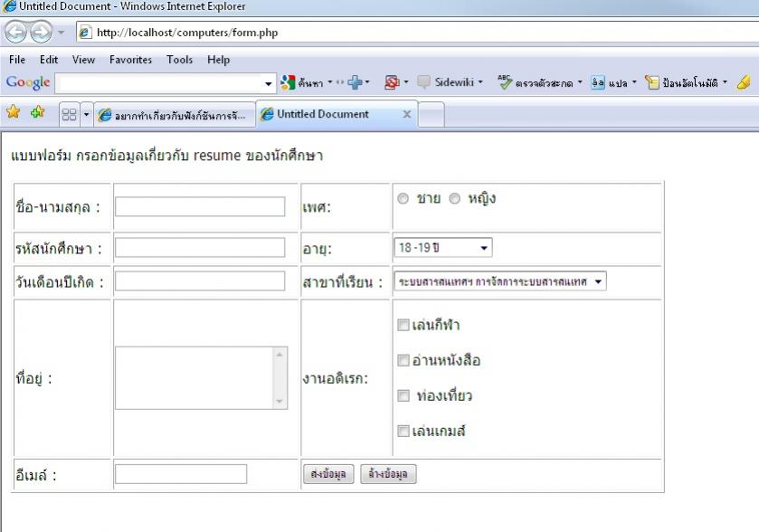Click the Google search ค้นหา icon

coord(288,82)
